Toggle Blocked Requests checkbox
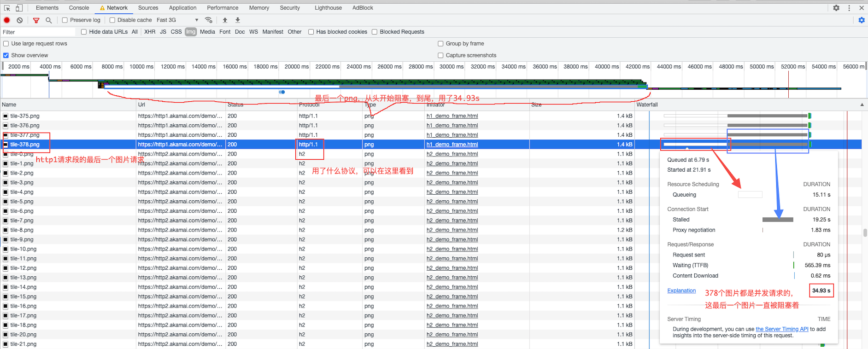868x349 pixels. (x=375, y=32)
